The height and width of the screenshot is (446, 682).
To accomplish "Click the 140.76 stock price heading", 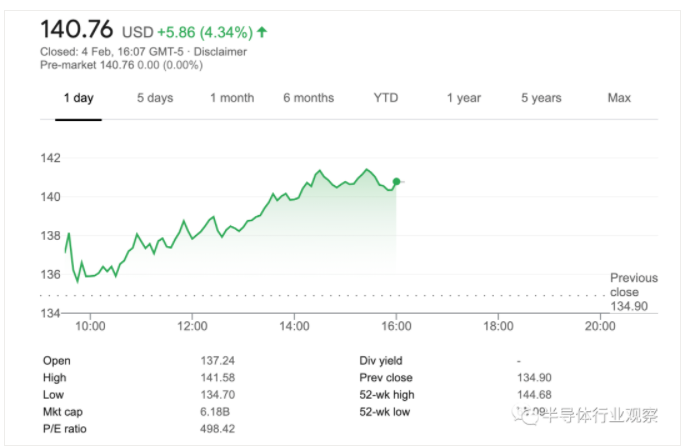I will pyautogui.click(x=73, y=31).
